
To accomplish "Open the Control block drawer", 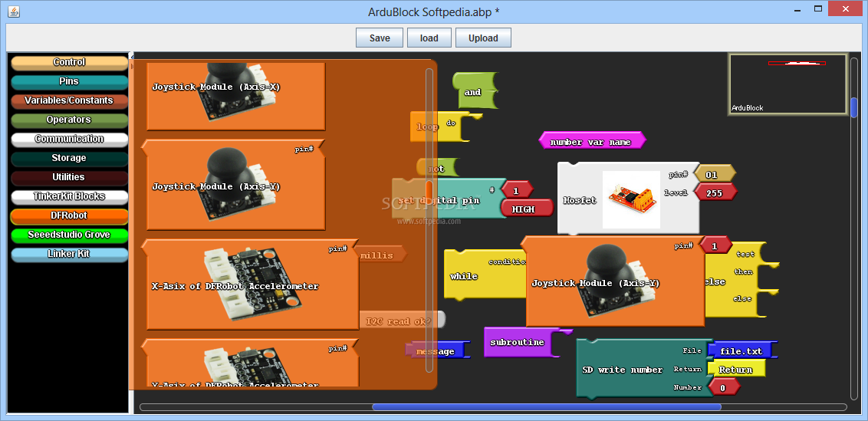I will (69, 63).
